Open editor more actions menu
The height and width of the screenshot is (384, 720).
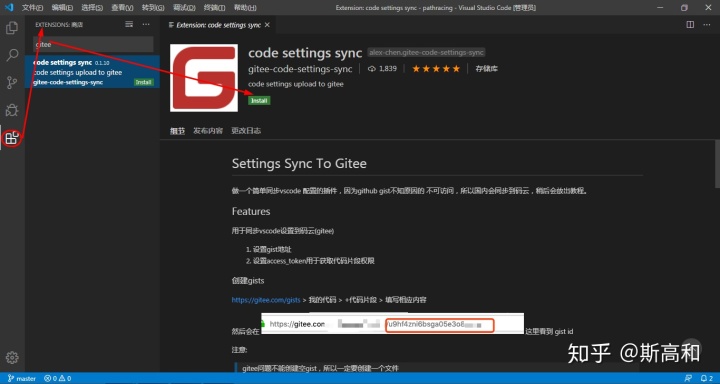[x=707, y=25]
